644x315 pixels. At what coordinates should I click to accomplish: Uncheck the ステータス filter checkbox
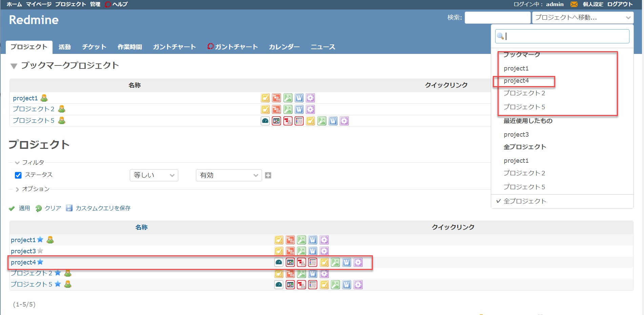click(x=18, y=175)
